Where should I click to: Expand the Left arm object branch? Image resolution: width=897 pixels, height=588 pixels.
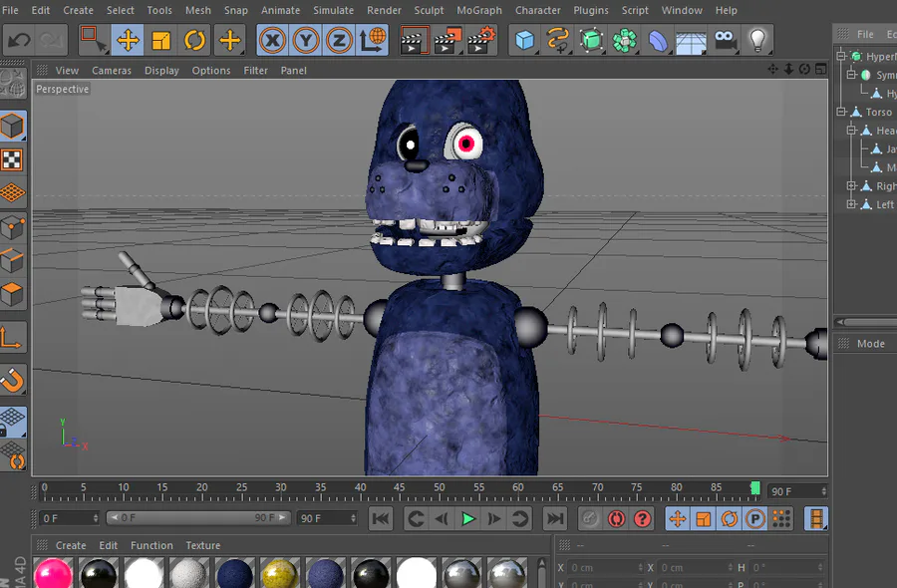coord(851,204)
